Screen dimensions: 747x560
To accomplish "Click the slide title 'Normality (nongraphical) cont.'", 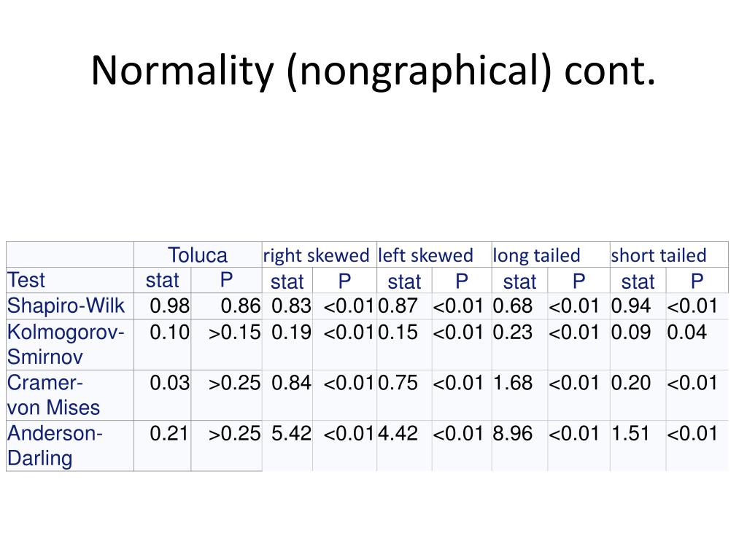I will coord(373,70).
